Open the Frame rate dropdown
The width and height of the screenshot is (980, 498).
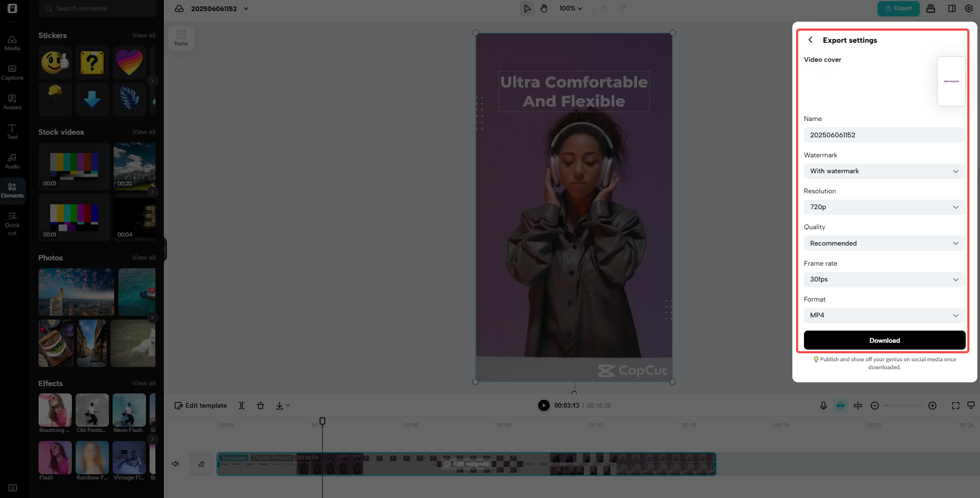tap(884, 279)
